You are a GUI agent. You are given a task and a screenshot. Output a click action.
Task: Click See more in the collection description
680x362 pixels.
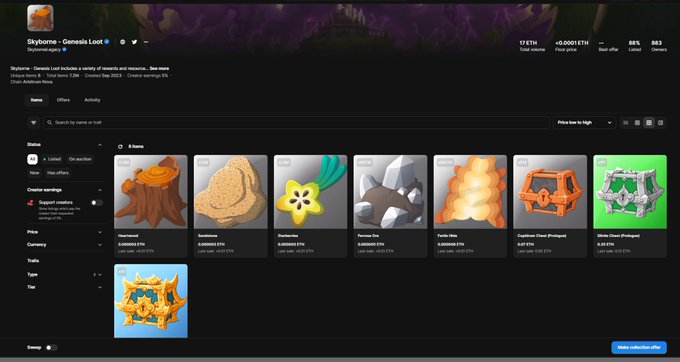tap(160, 68)
